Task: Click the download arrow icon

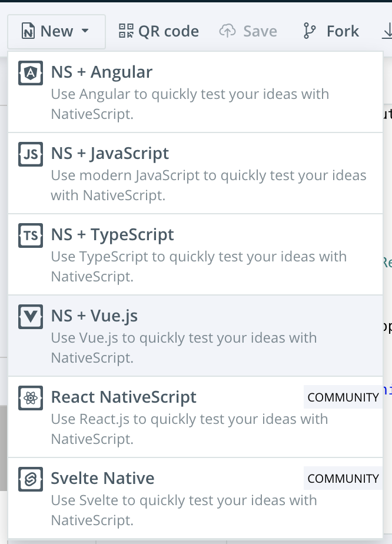Action: click(387, 31)
